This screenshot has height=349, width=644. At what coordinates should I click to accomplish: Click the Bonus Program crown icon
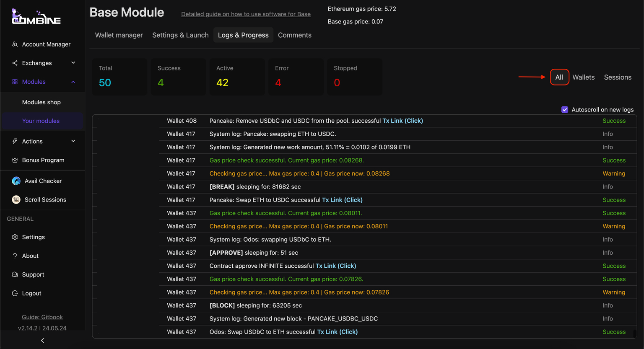point(15,160)
